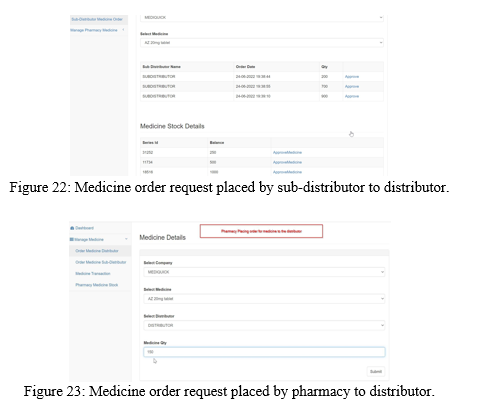The height and width of the screenshot is (409, 489).
Task: Open Sub-Distributor Medicine Order menu item
Action: 97,19
